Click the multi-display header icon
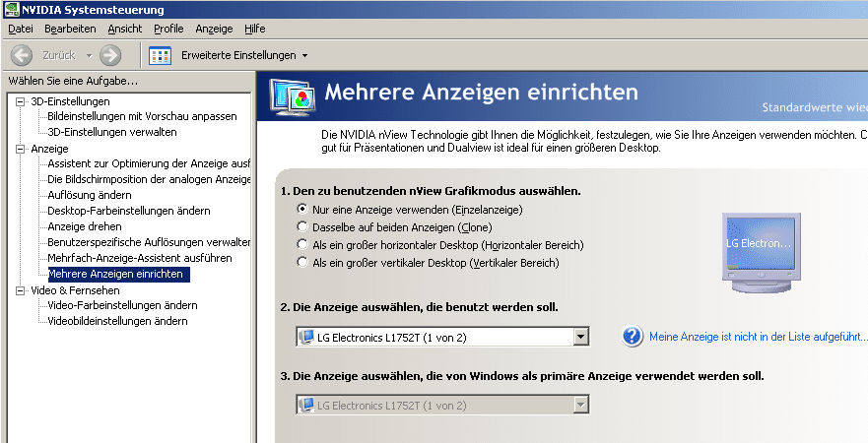 [293, 96]
